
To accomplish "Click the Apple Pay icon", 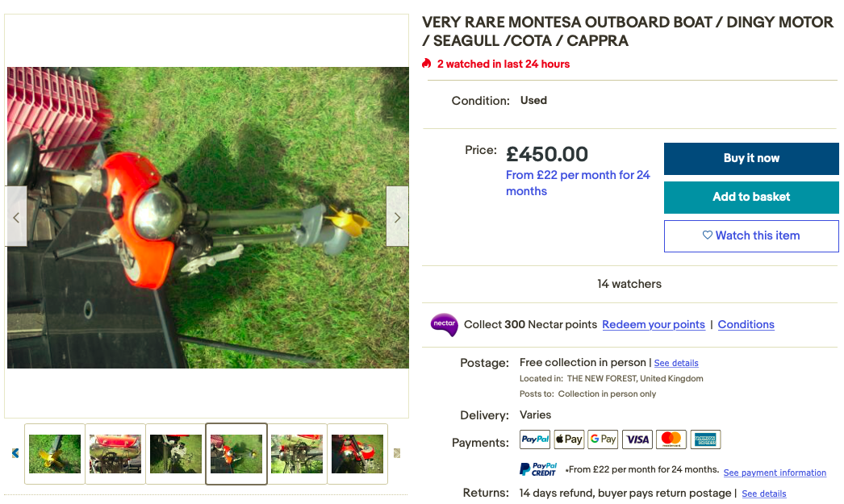I will point(569,439).
